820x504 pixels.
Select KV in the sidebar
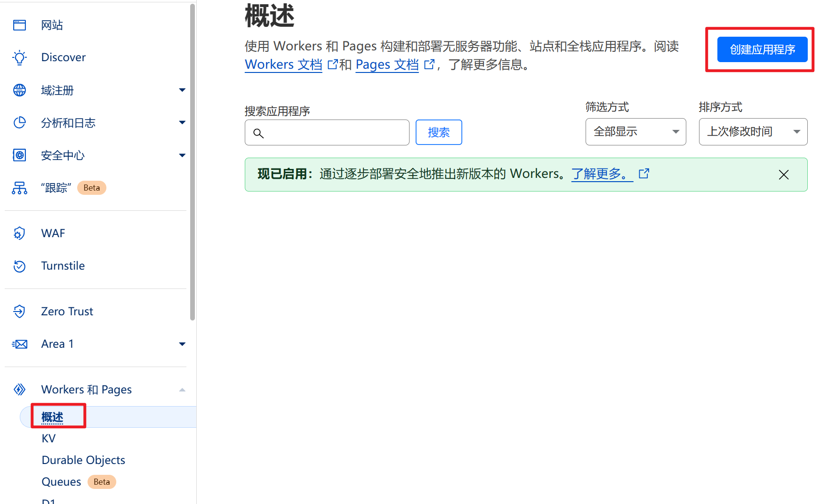click(48, 439)
